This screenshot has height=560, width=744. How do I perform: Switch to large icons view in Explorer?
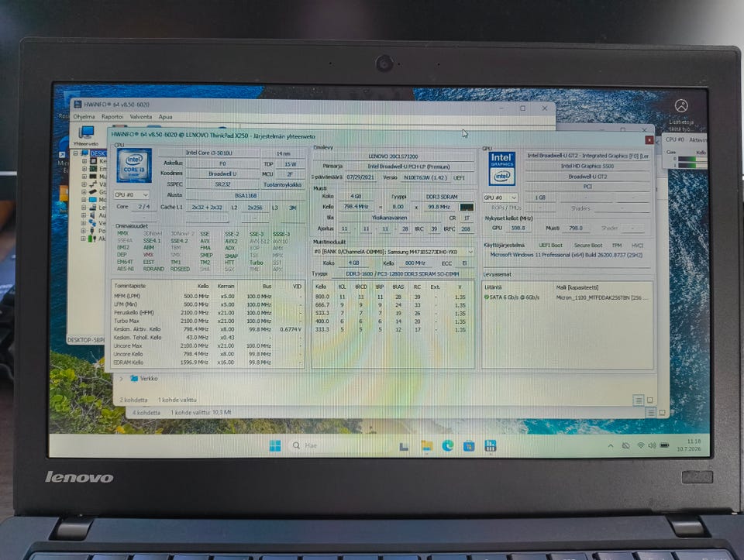click(650, 400)
